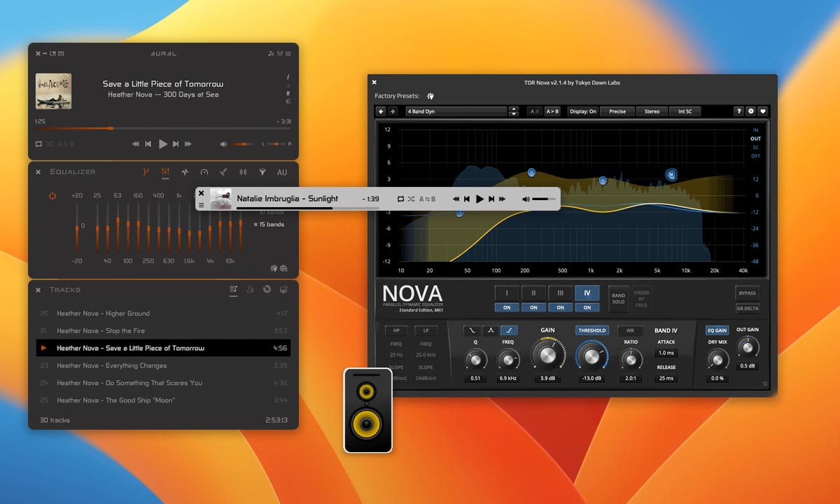Seek backward in Aural main player
Viewport: 840px width, 504px height.
click(136, 143)
